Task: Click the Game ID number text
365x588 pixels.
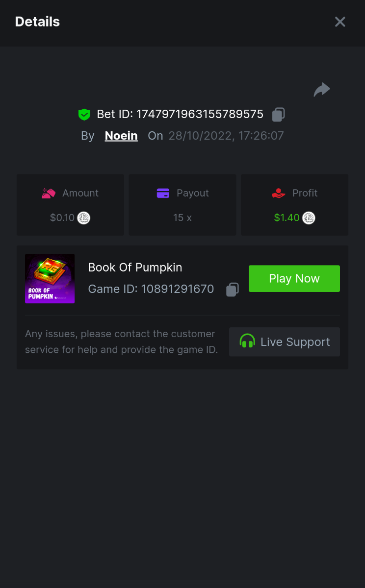Action: click(177, 289)
